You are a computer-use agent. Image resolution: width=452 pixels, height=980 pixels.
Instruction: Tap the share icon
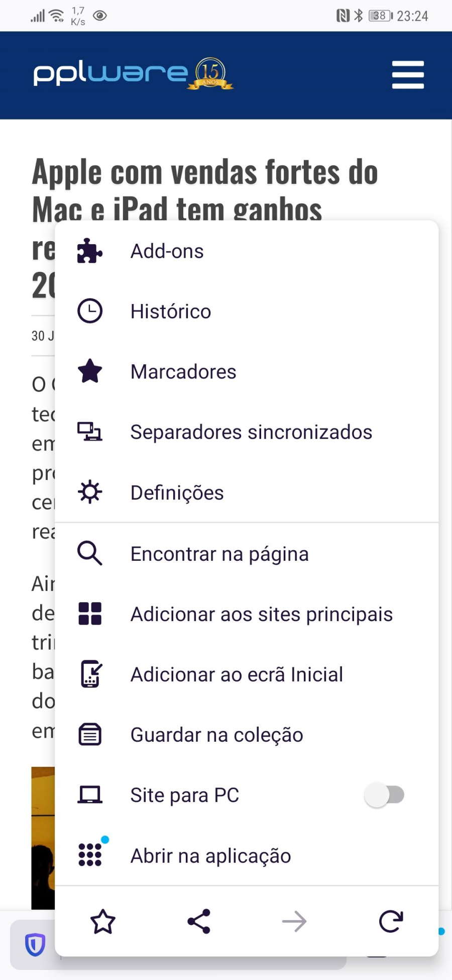tap(199, 921)
